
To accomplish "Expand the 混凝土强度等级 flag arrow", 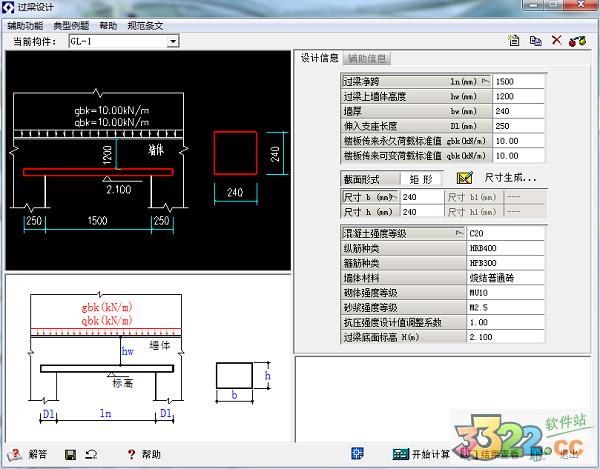I will 460,233.
